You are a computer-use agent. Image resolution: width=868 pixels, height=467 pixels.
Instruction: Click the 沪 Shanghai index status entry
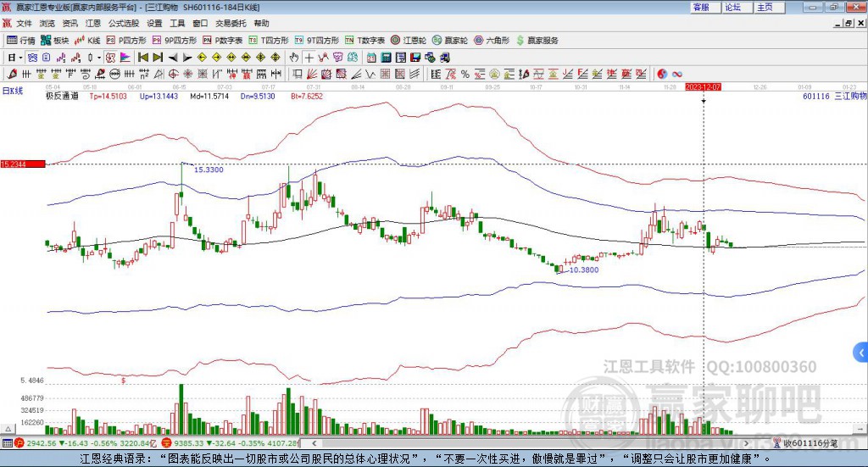pyautogui.click(x=86, y=443)
